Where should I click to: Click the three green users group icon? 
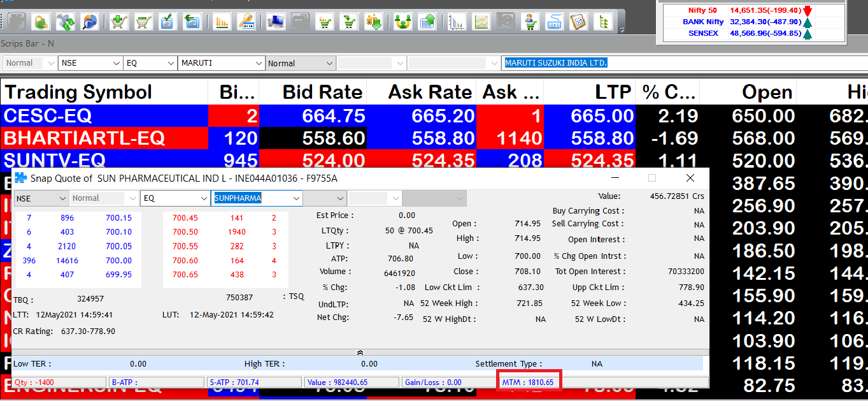(402, 22)
